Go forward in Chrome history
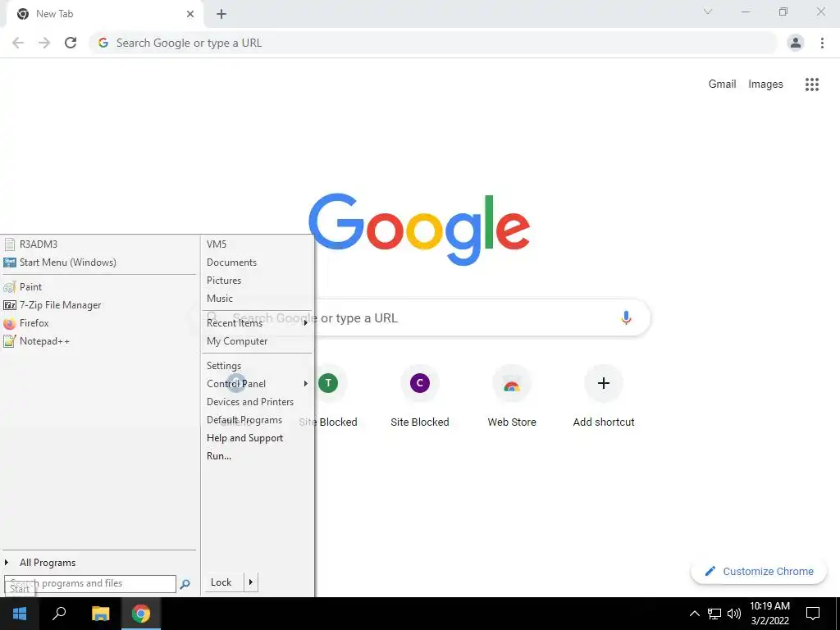840x630 pixels. coord(44,43)
